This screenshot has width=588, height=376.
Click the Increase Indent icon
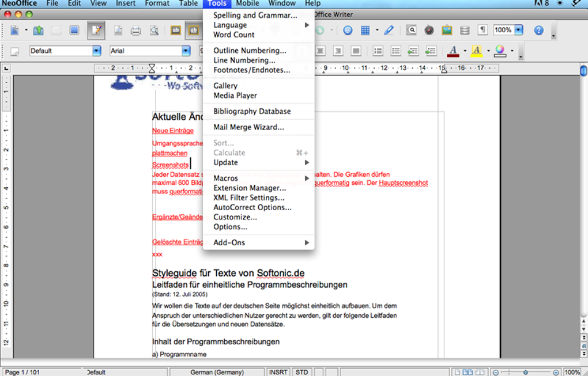click(431, 51)
